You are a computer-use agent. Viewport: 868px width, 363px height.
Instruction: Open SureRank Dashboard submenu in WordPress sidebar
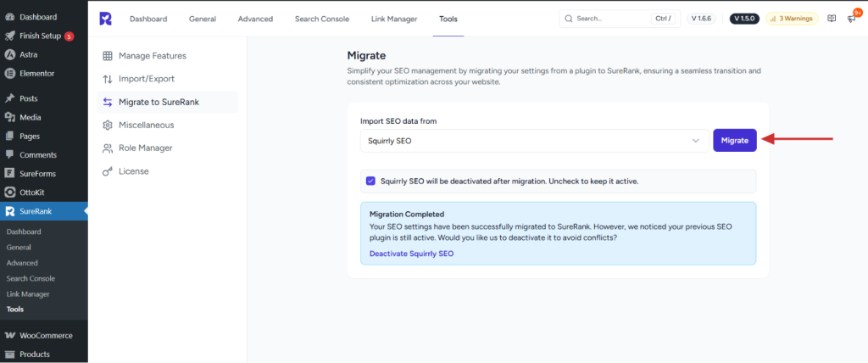[x=24, y=232]
